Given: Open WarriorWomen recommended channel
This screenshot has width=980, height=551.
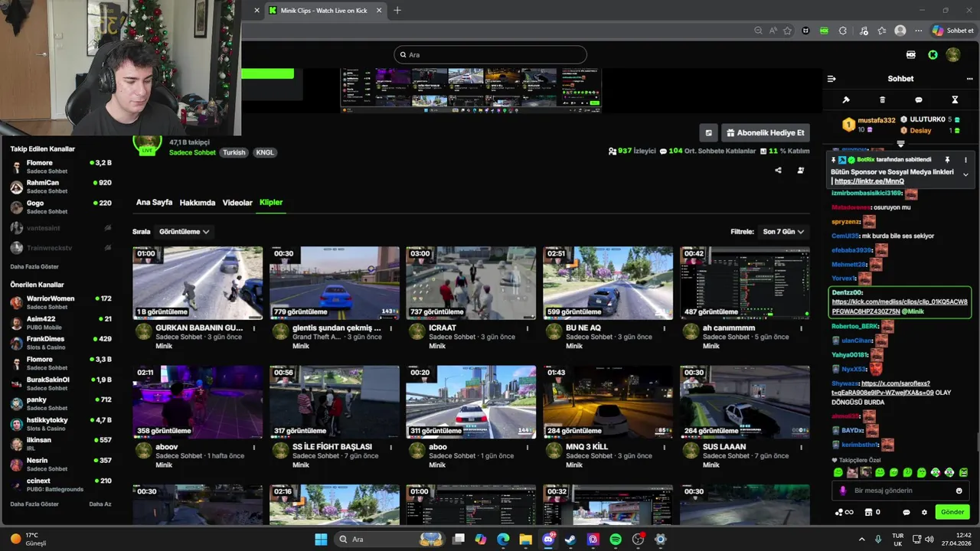Looking at the screenshot, I should click(61, 302).
